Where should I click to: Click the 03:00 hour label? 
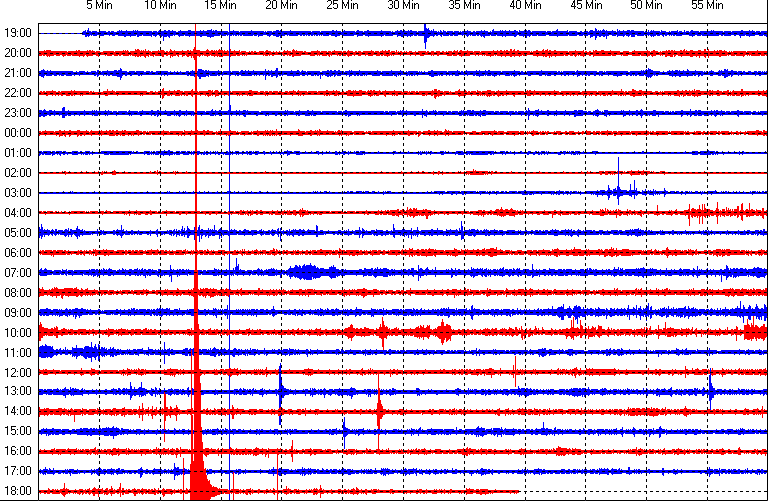(18, 193)
